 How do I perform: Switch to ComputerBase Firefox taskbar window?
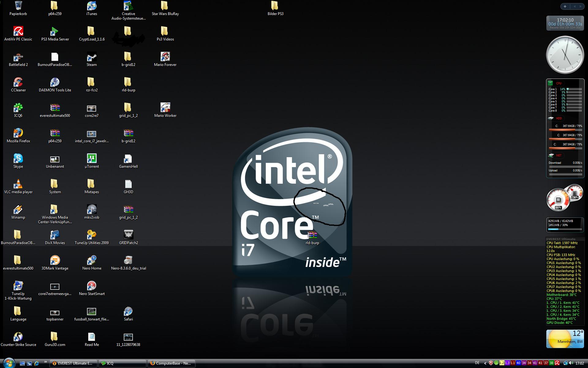(x=171, y=363)
